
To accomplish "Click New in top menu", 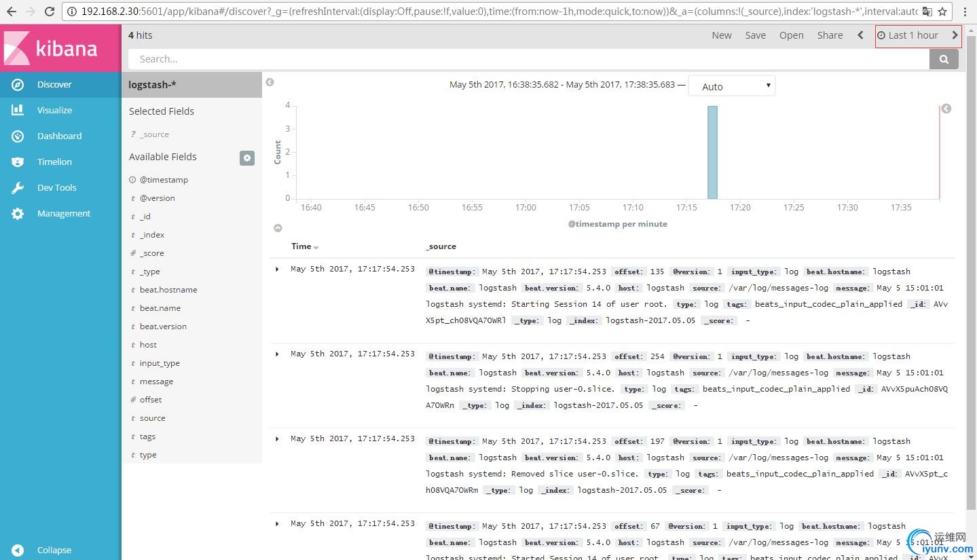I will 722,35.
